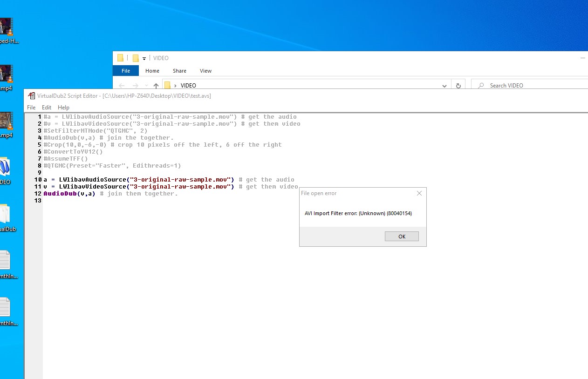Open the Script Editor Help menu
Viewport: 588px width, 379px height.
63,108
